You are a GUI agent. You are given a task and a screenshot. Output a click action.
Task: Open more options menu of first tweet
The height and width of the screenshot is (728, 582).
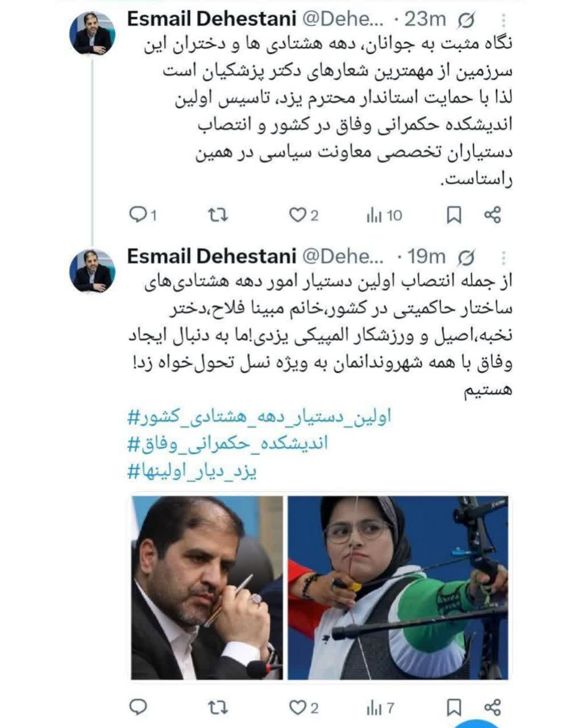504,20
